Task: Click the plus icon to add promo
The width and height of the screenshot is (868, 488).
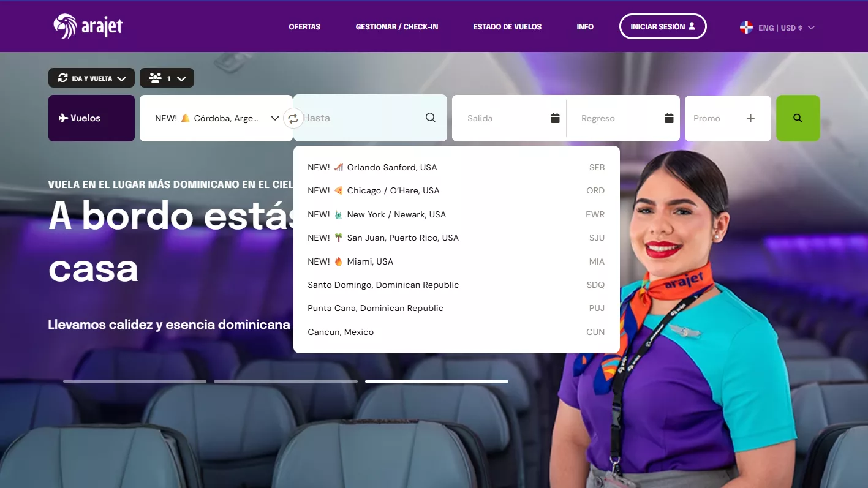Action: tap(750, 118)
